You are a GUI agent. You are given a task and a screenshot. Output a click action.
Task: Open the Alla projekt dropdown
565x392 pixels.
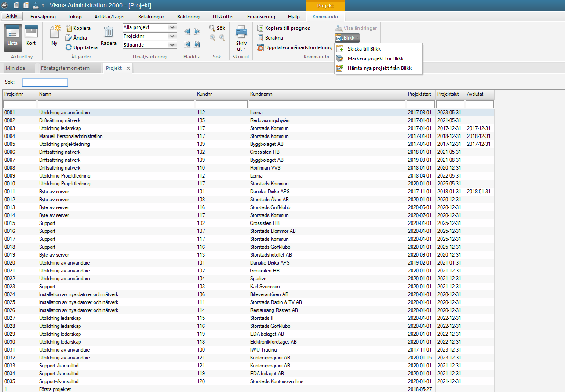172,27
